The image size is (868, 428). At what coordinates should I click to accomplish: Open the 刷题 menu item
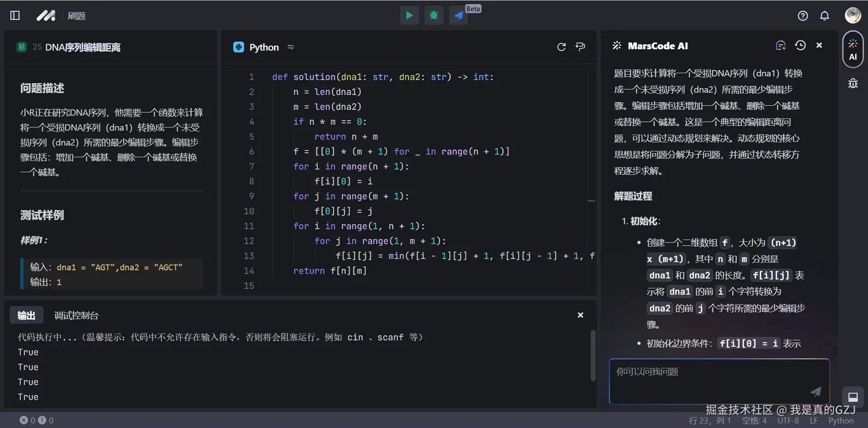click(x=77, y=15)
